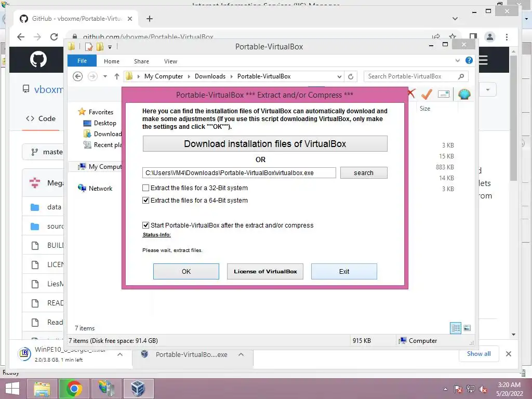Expand the address bar history dropdown
Screen dimensions: 532x399
339,77
